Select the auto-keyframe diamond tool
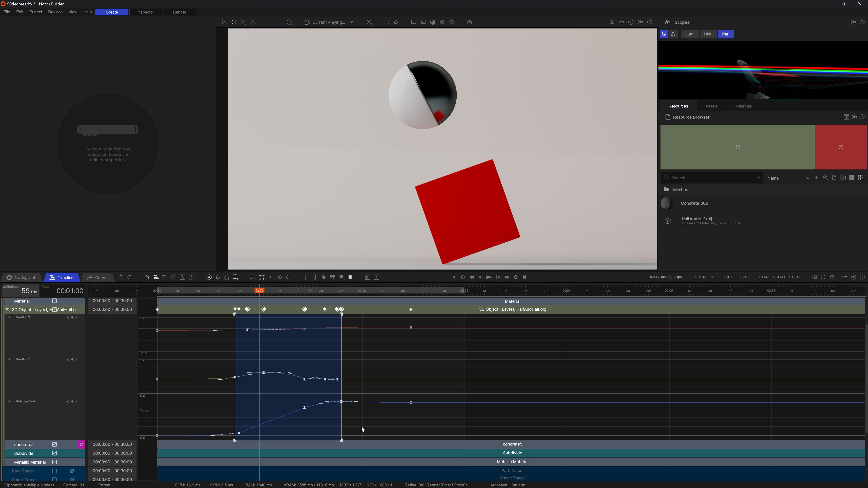868x488 pixels. point(209,277)
